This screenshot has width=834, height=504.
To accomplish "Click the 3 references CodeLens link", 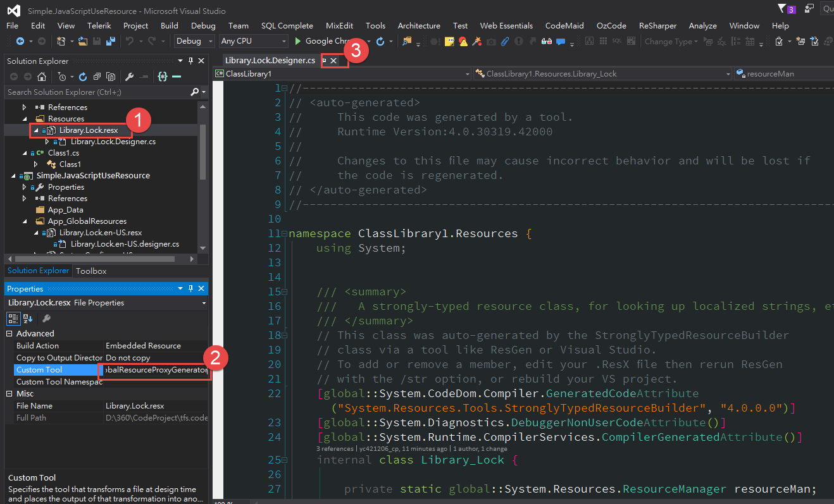I will coord(335,448).
